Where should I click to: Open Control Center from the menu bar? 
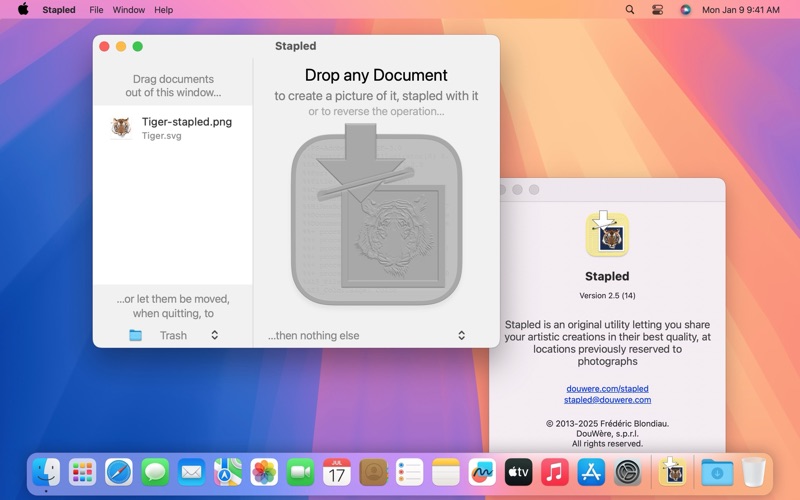[x=658, y=10]
